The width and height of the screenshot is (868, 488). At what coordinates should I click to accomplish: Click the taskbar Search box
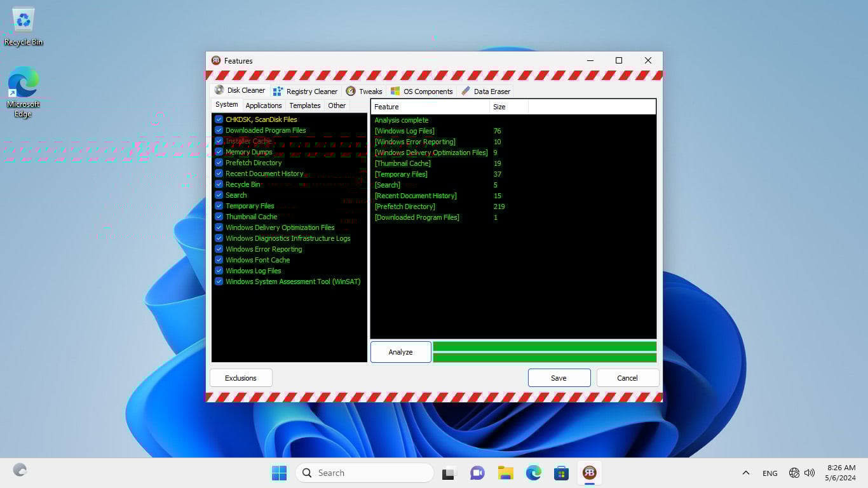365,473
